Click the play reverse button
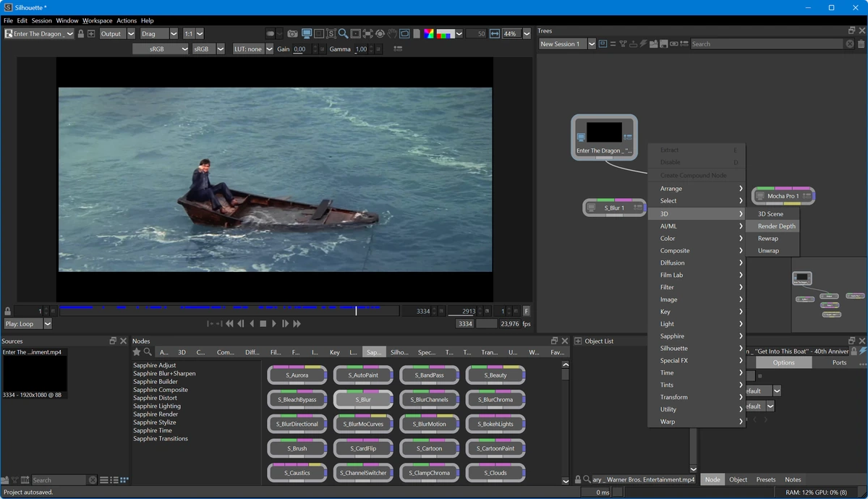 click(x=252, y=323)
